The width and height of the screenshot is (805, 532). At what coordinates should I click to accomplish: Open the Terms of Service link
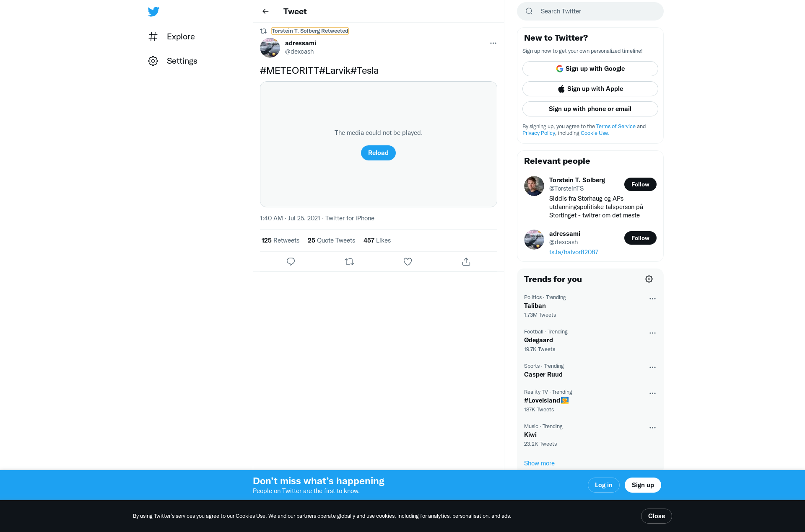[x=615, y=126]
